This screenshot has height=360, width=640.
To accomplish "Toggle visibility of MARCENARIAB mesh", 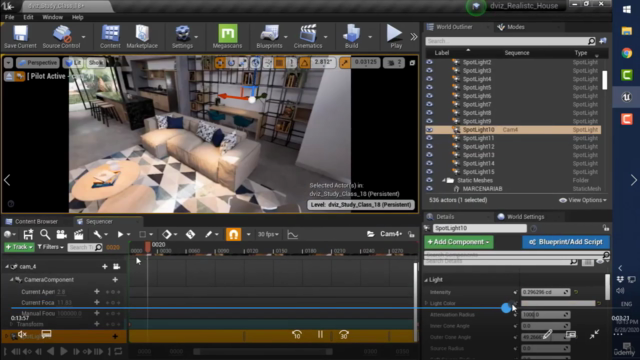I will [x=429, y=189].
